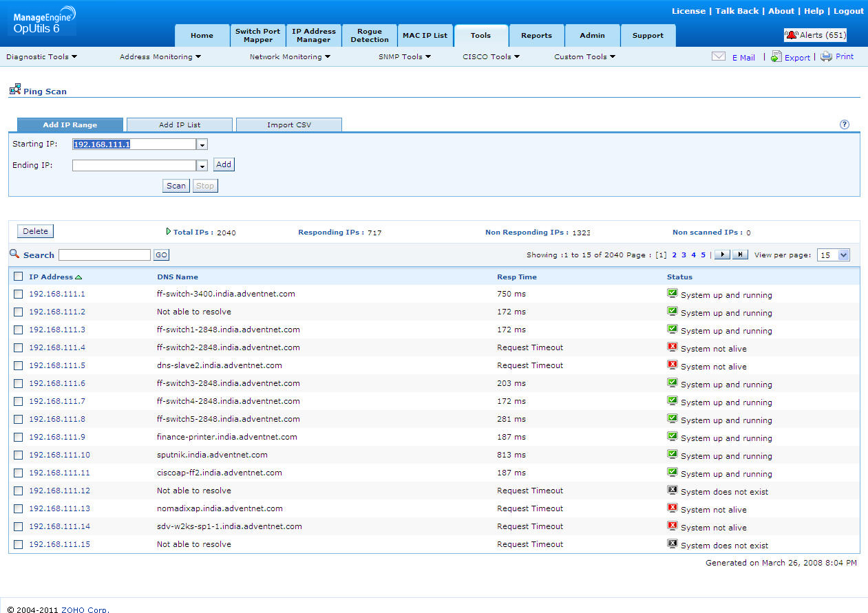
Task: Click the Export icon
Action: [x=776, y=56]
